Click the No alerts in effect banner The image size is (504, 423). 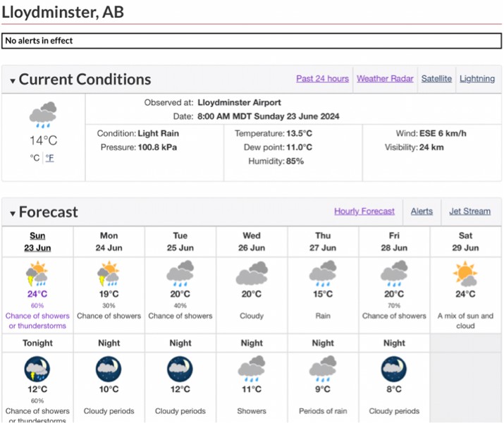[252, 41]
